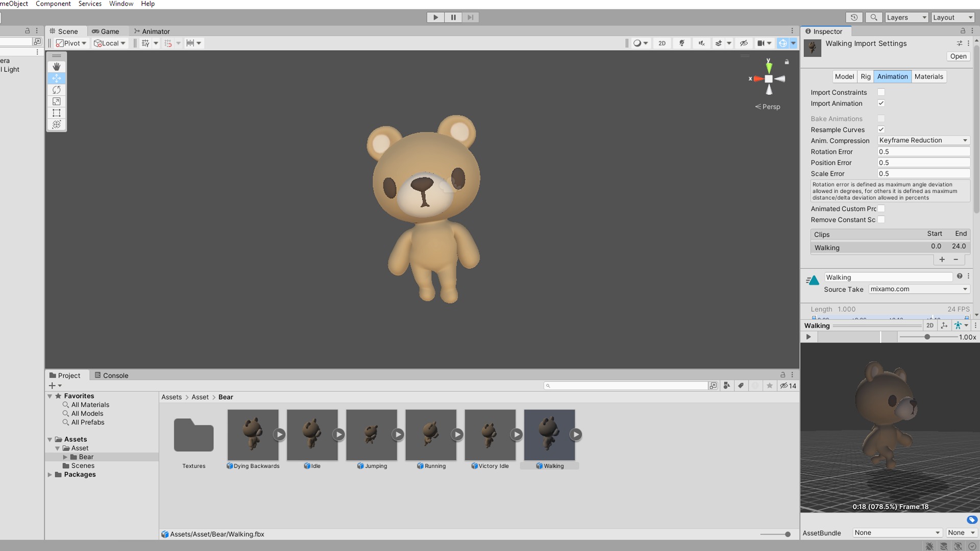This screenshot has width=980, height=551.
Task: Remove clip with the minus button
Action: [x=955, y=260]
